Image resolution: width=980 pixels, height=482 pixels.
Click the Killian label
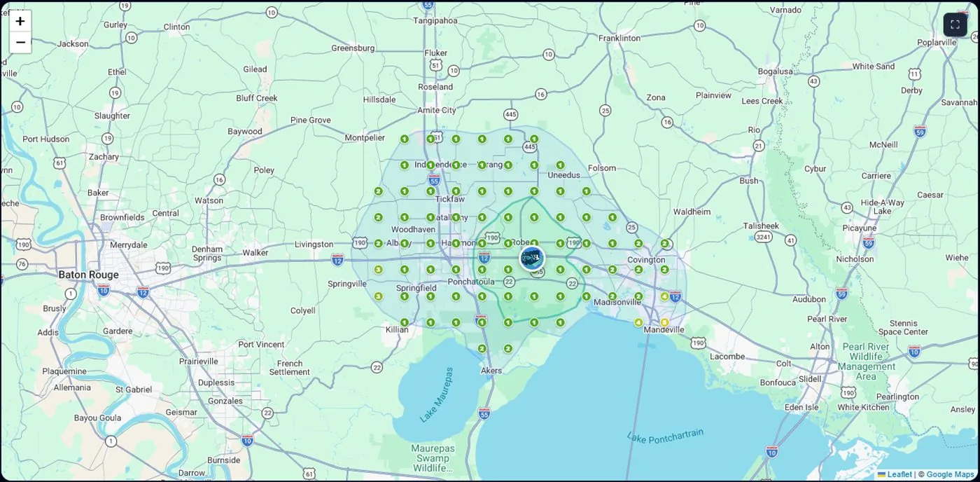pyautogui.click(x=397, y=329)
